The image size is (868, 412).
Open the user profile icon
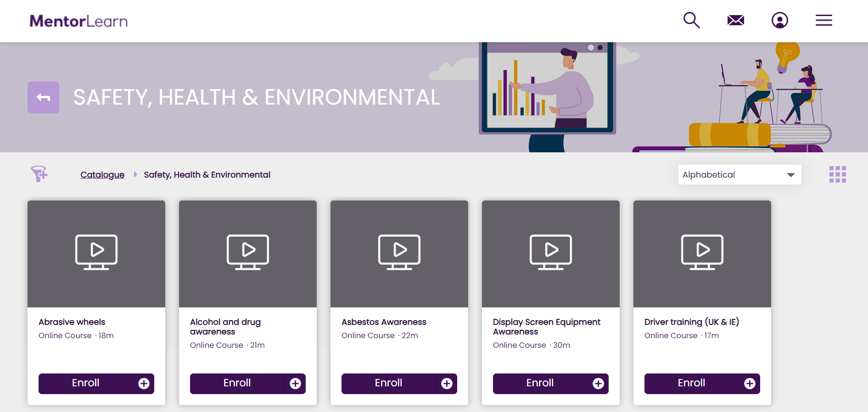(x=779, y=21)
